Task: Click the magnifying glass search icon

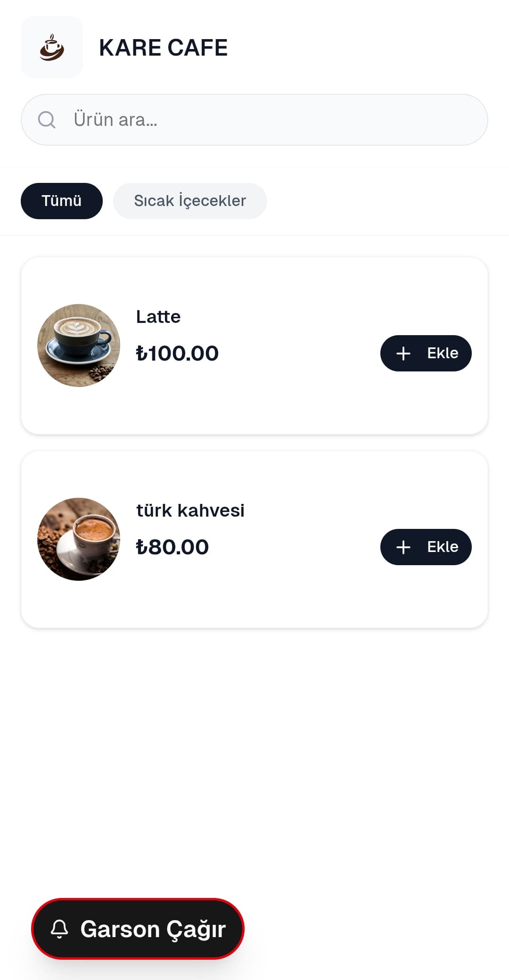Action: [x=47, y=120]
